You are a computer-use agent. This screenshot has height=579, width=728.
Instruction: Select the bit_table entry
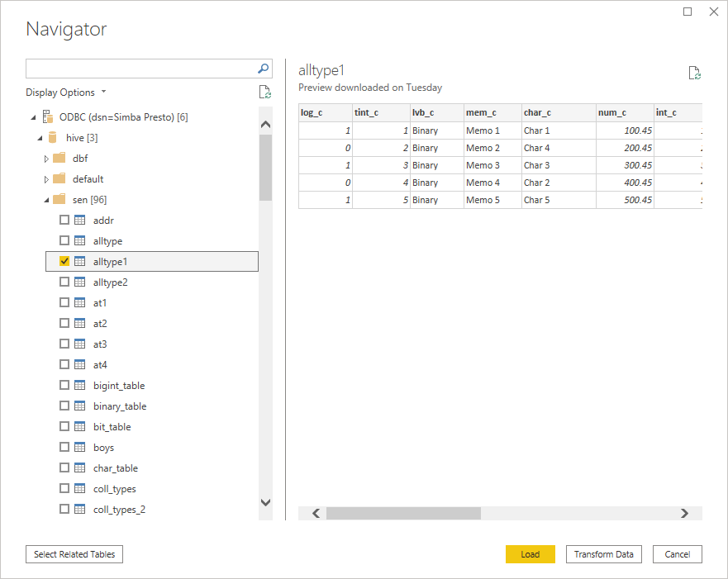(x=152, y=427)
